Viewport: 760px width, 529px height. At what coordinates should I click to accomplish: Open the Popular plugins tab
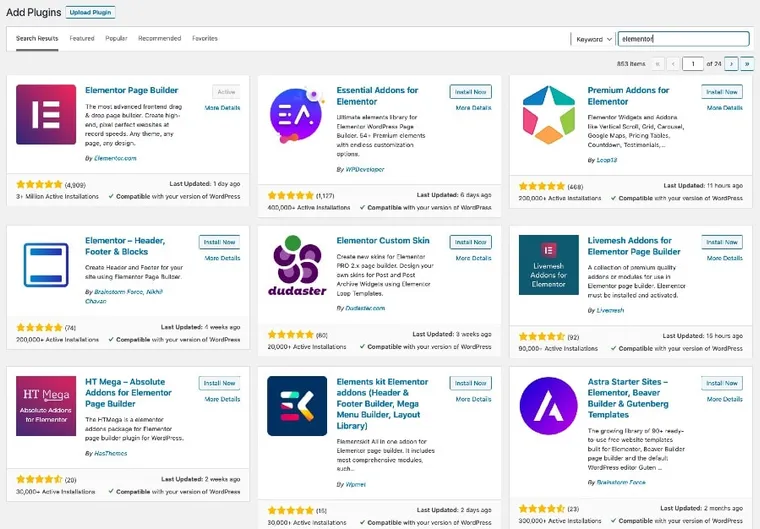coord(116,38)
